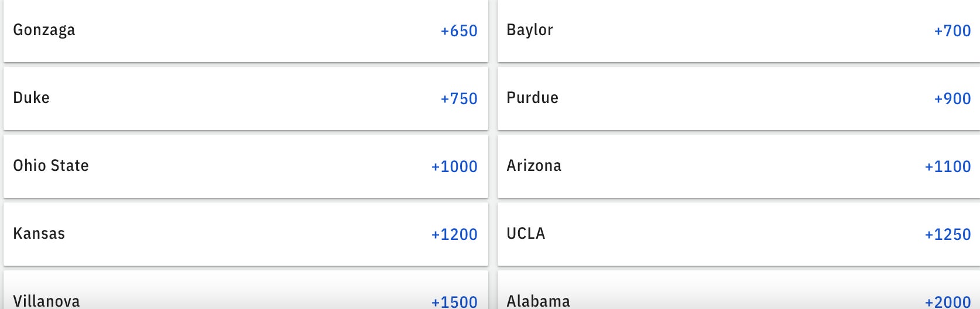Screen dimensions: 980x309
Task: Click the Gonzaga team name
Action: pyautogui.click(x=44, y=30)
